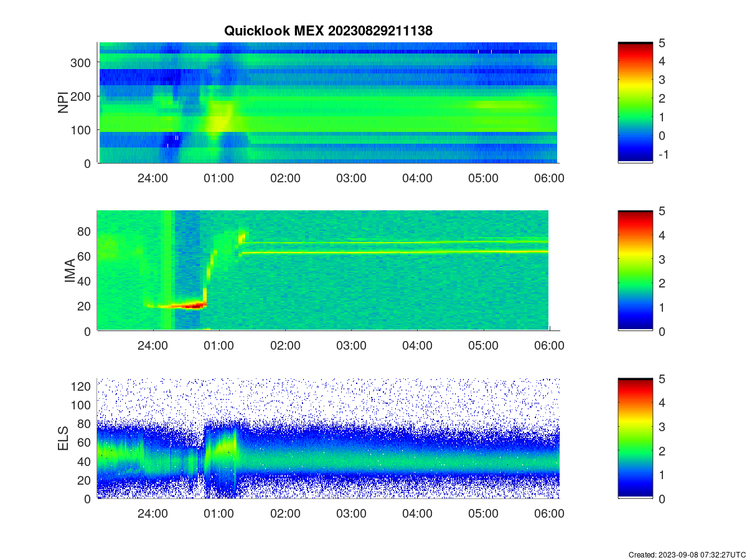Screen dimensions: 747x560
Task: Click the ELS panel colorbar
Action: 635,439
